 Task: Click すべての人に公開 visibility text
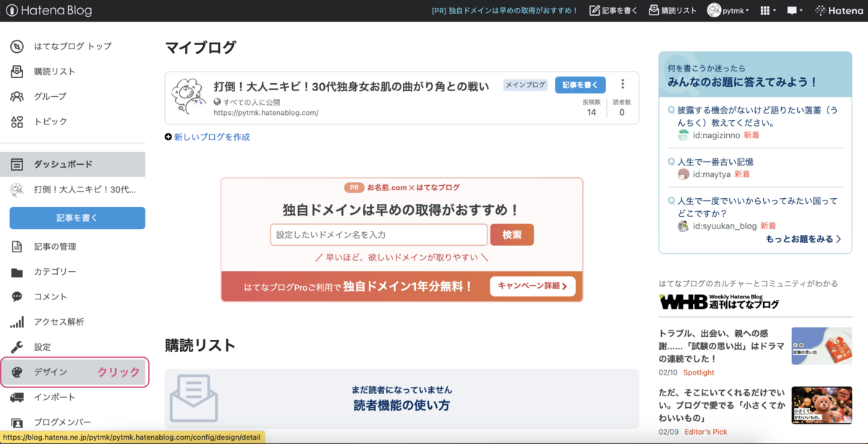[253, 102]
